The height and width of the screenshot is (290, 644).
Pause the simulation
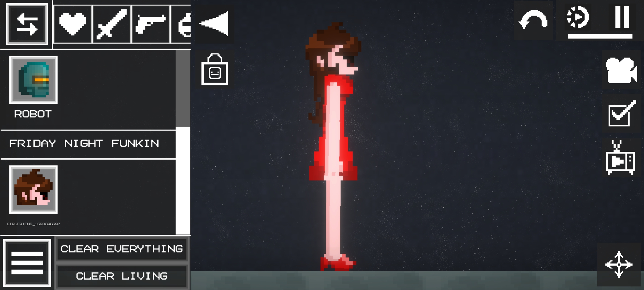tap(622, 17)
